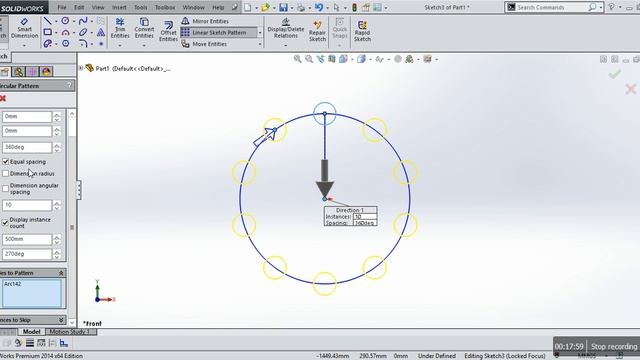Image resolution: width=640 pixels, height=360 pixels.
Task: Collapse Entities to Pattern section
Action: click(61, 273)
